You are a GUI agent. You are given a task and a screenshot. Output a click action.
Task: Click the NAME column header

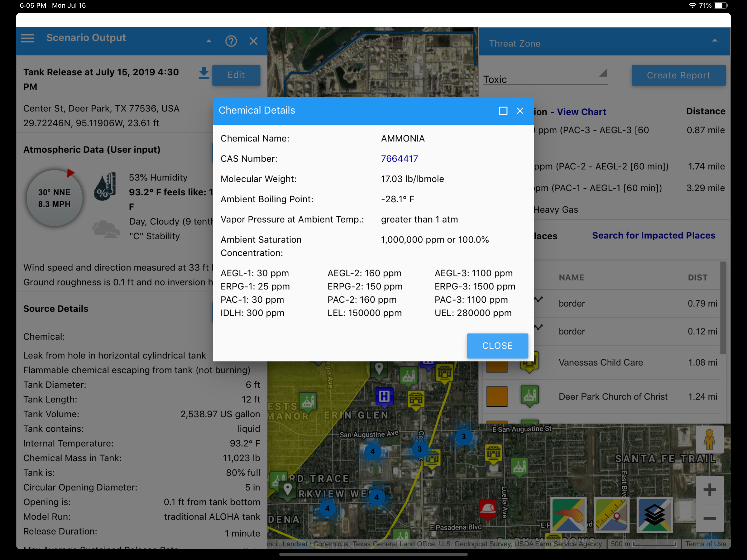571,277
